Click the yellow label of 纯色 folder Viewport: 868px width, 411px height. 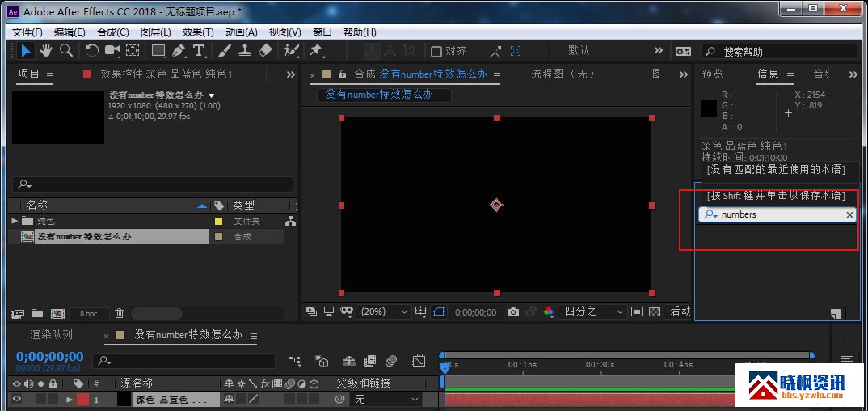coord(219,221)
